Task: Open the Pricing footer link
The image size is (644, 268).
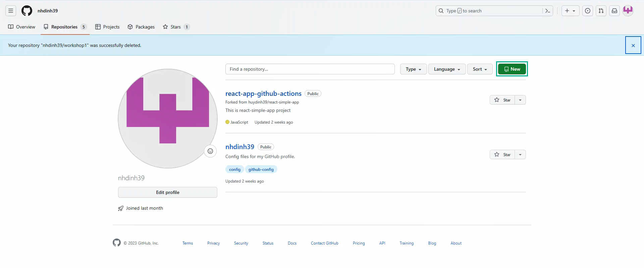Action: tap(359, 243)
